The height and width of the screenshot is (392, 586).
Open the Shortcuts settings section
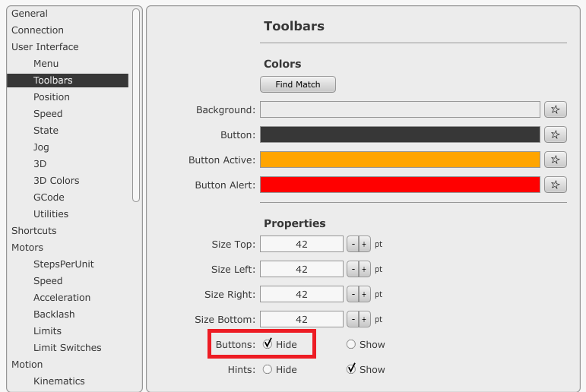tap(34, 230)
